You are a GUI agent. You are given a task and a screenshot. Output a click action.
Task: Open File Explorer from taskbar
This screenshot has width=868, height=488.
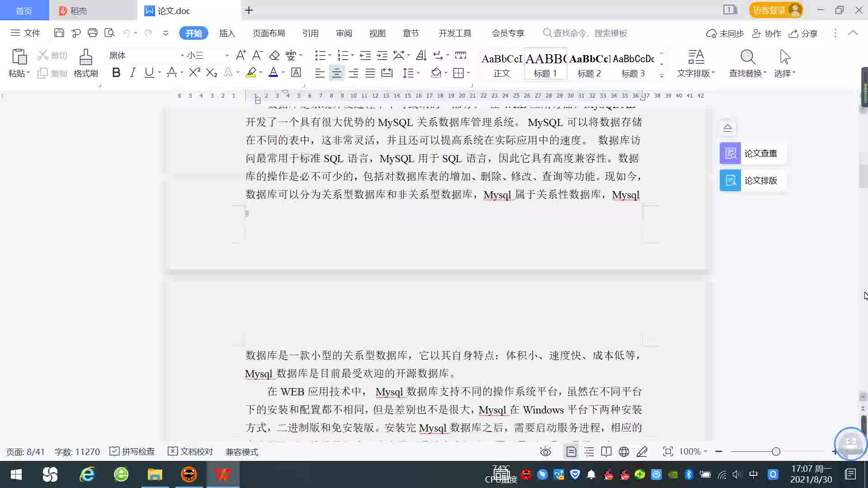tap(155, 474)
